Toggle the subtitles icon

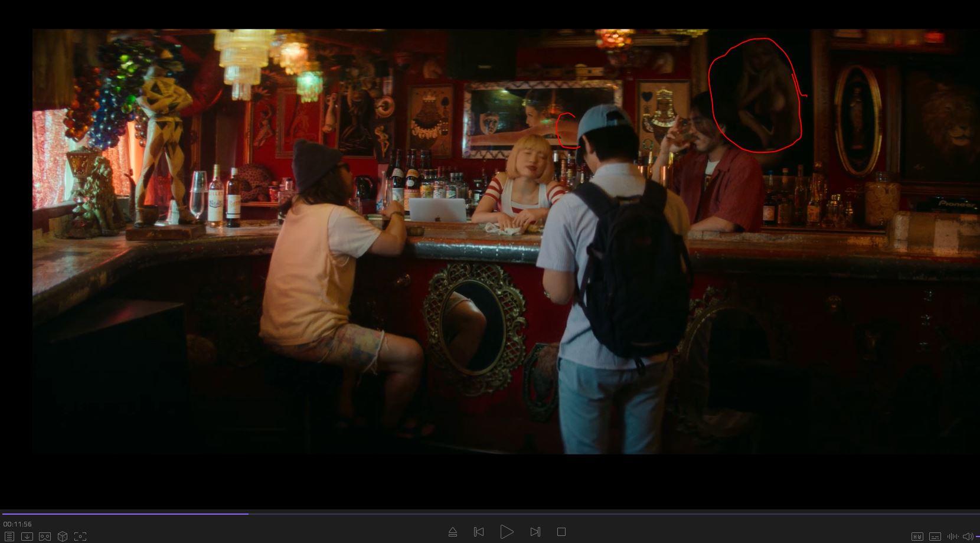(935, 537)
